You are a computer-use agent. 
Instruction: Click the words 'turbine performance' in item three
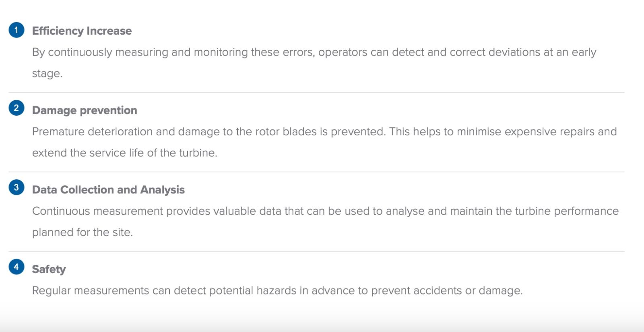pos(567,211)
